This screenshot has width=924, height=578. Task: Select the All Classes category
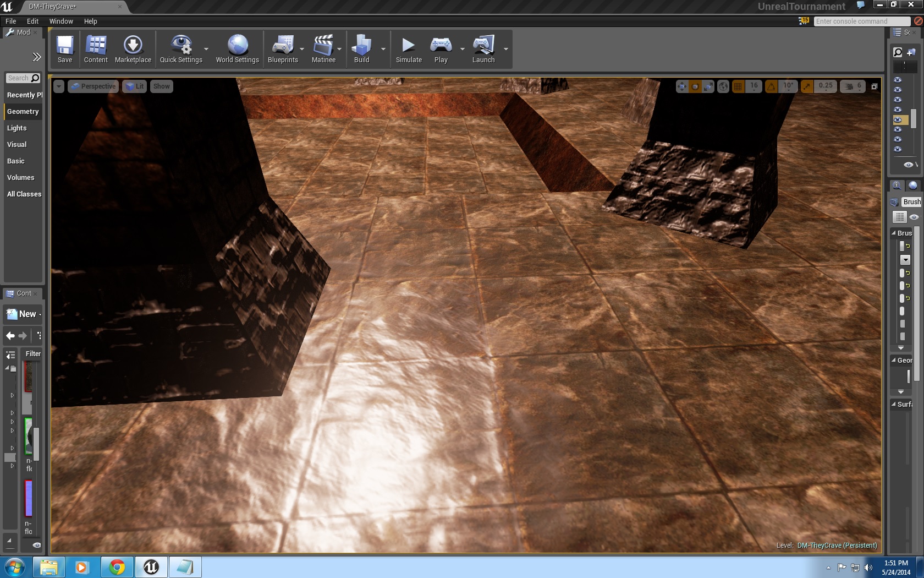click(x=23, y=194)
